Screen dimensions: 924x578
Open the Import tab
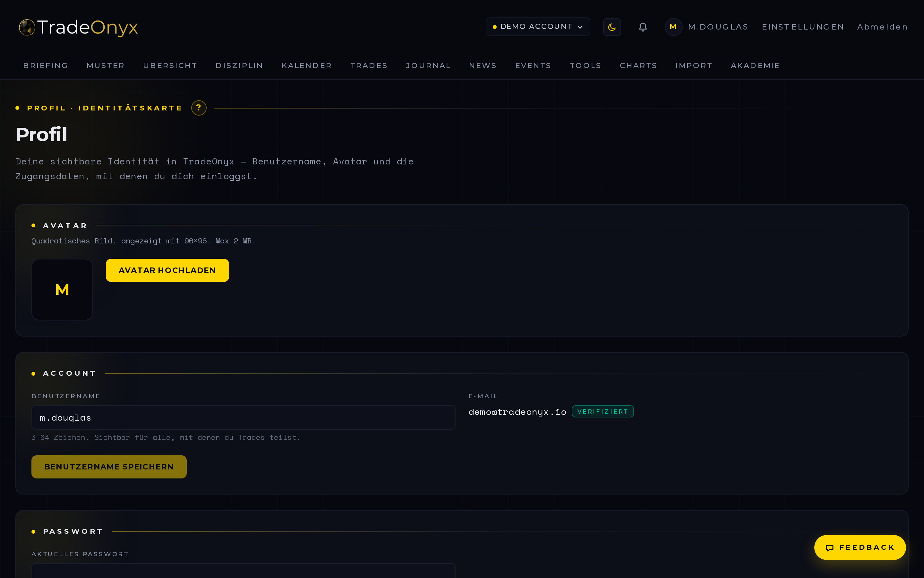694,66
